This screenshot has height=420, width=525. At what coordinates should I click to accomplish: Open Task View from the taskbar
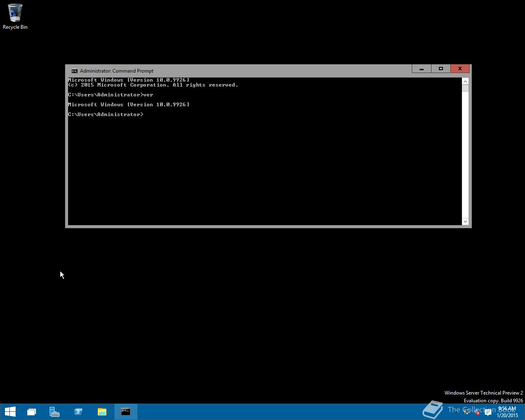[32, 411]
